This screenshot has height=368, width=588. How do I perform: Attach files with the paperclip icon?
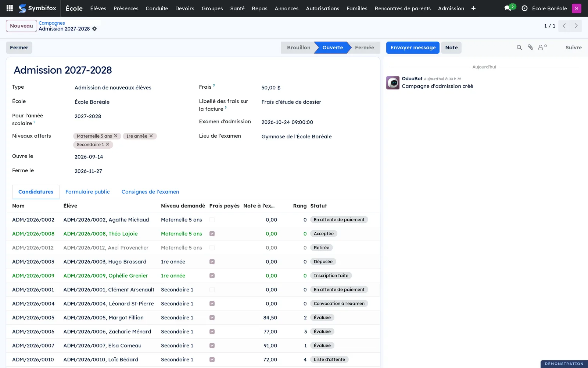pos(530,47)
